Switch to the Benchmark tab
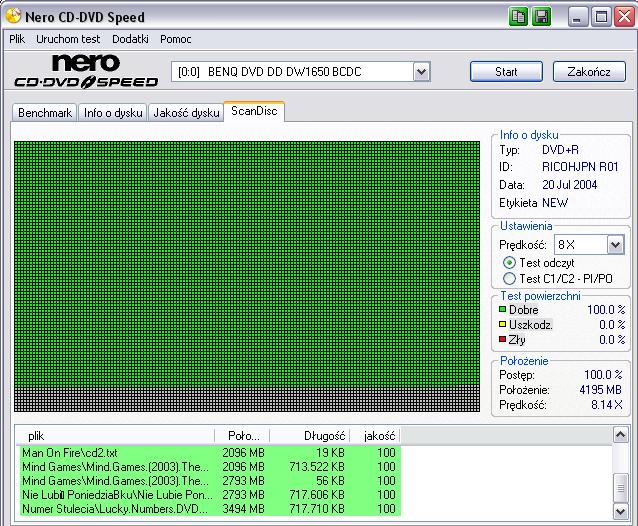The width and height of the screenshot is (638, 526). coord(45,113)
